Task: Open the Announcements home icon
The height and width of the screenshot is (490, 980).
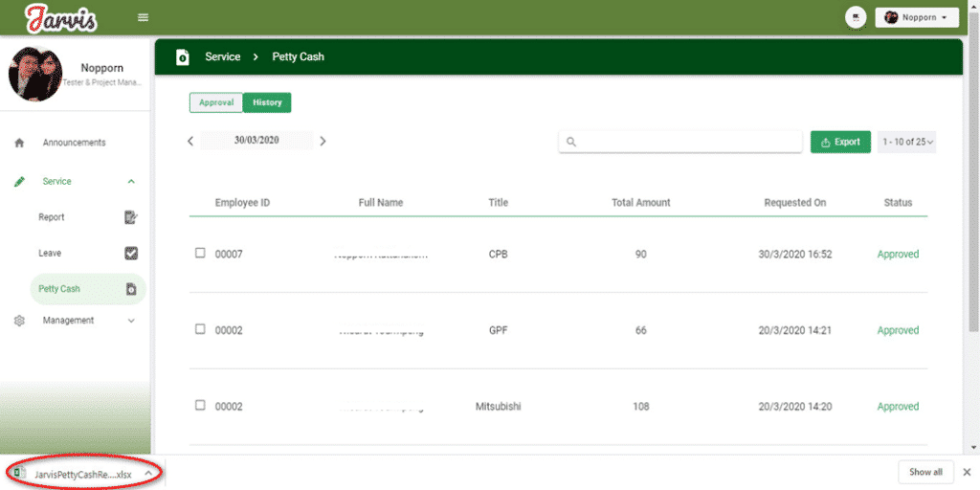Action: (18, 143)
